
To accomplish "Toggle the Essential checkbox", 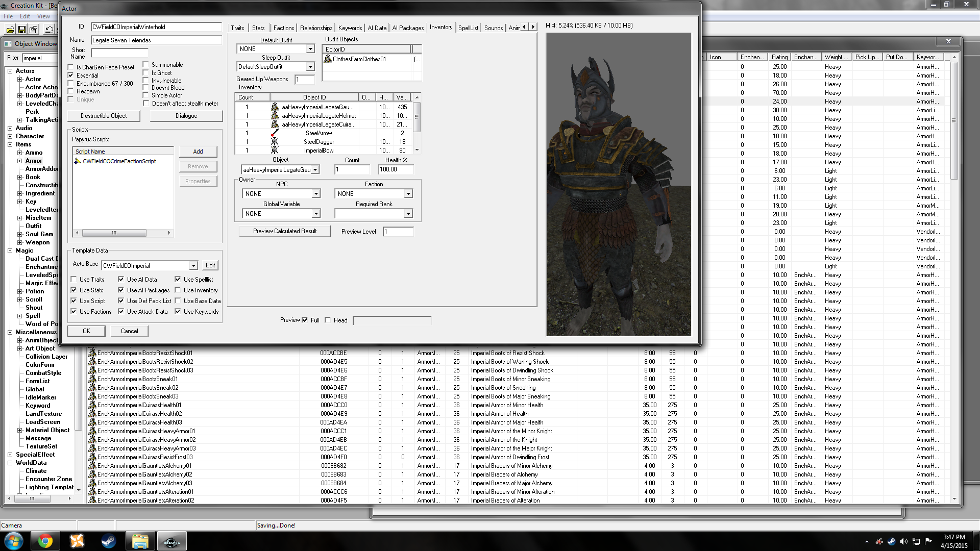I will click(71, 76).
